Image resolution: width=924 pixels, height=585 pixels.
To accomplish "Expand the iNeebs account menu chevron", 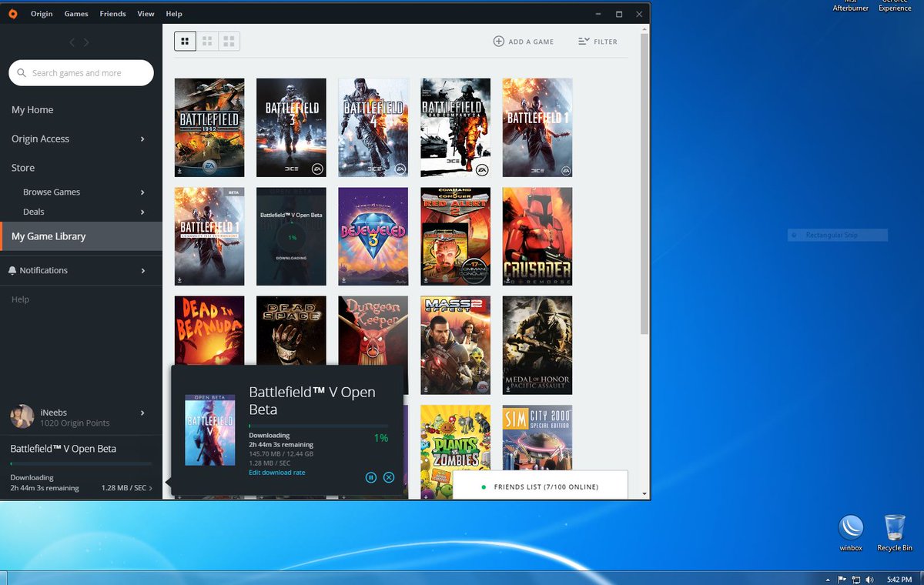I will click(x=142, y=413).
